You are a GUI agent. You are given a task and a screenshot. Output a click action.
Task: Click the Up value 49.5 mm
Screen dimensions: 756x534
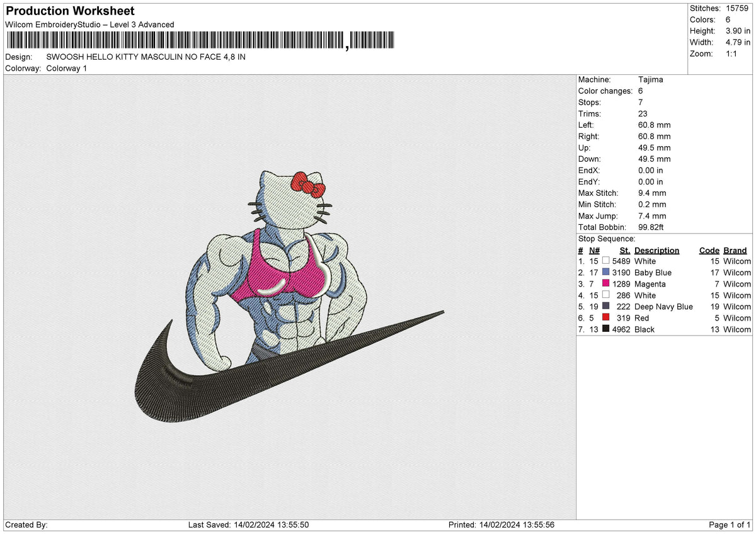pyautogui.click(x=655, y=147)
